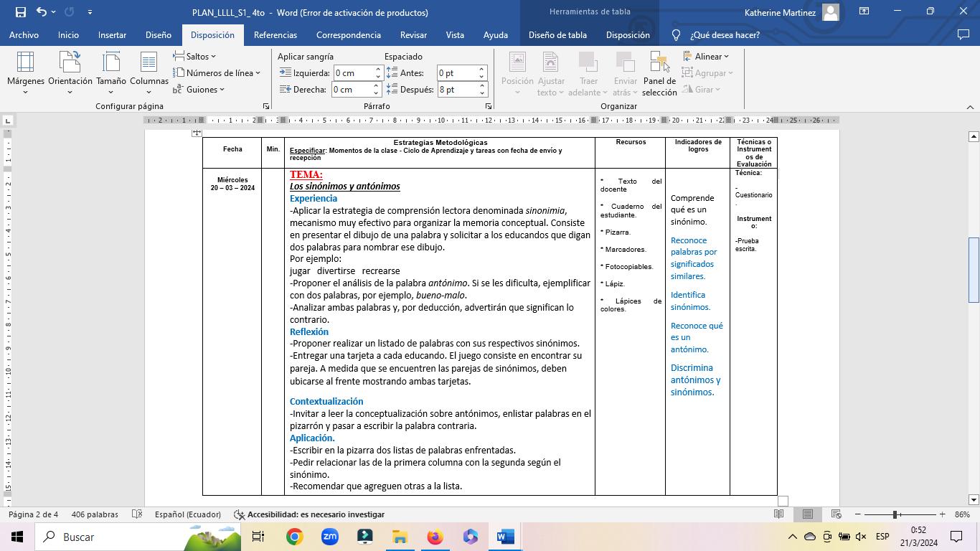Screen dimensions: 980x551
Task: Click the Columnas layout icon
Action: (149, 64)
